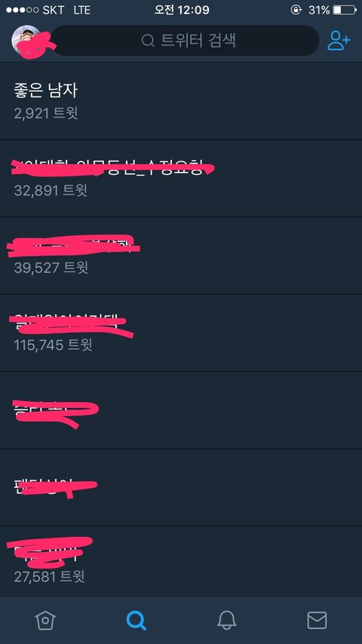Tap the rotation lock status icon
362x644 pixels.
pyautogui.click(x=296, y=10)
